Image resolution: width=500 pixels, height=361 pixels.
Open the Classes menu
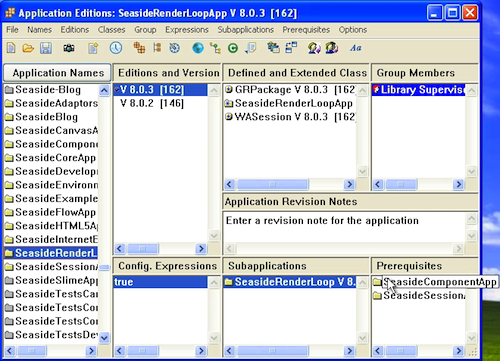(x=111, y=30)
